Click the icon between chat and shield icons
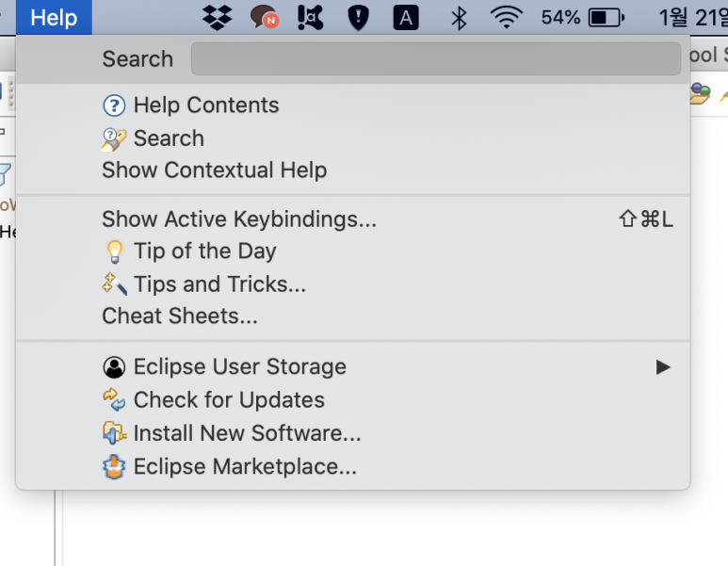 pos(310,18)
